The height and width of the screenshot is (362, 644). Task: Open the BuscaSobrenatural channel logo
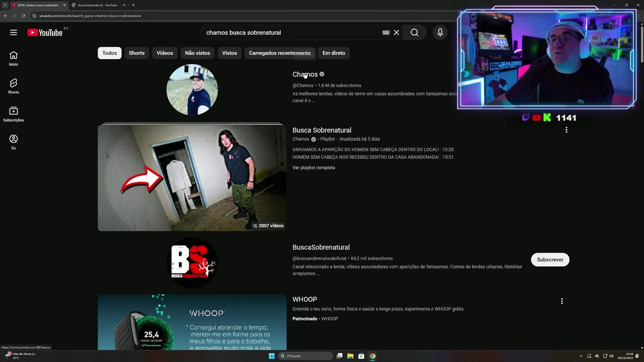tap(192, 262)
